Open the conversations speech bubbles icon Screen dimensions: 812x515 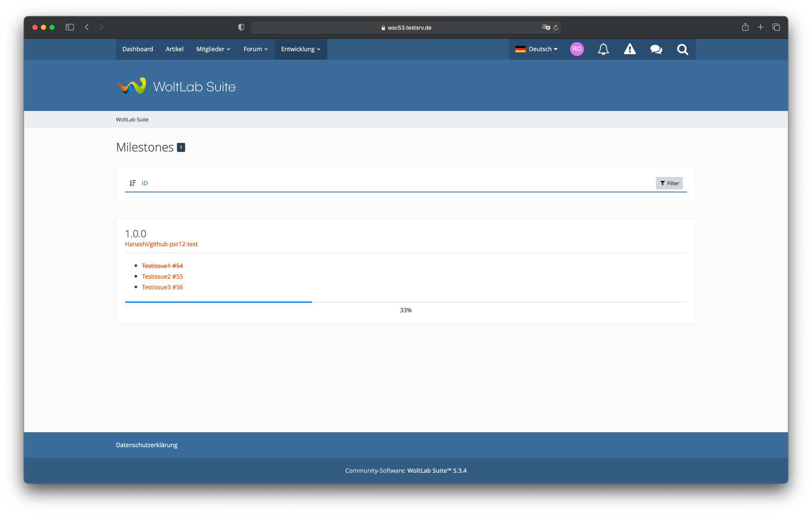tap(656, 49)
